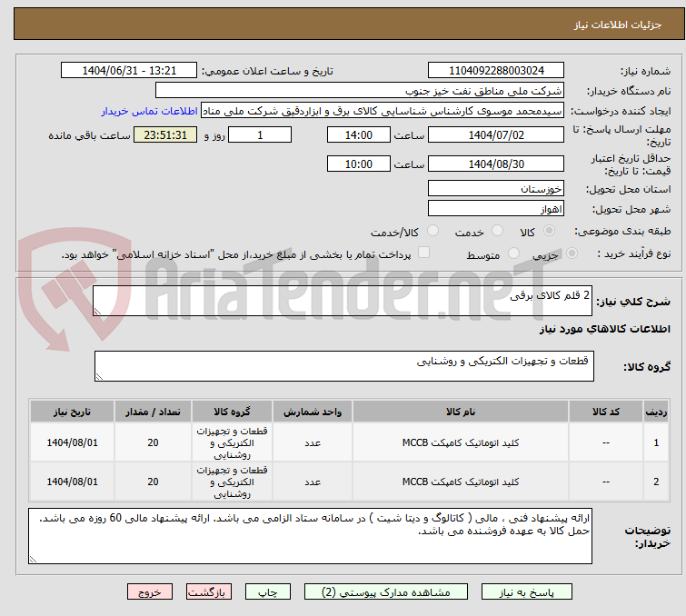Click the request creator name field
Viewport: 686px width, 616px height.
pyautogui.click(x=383, y=111)
